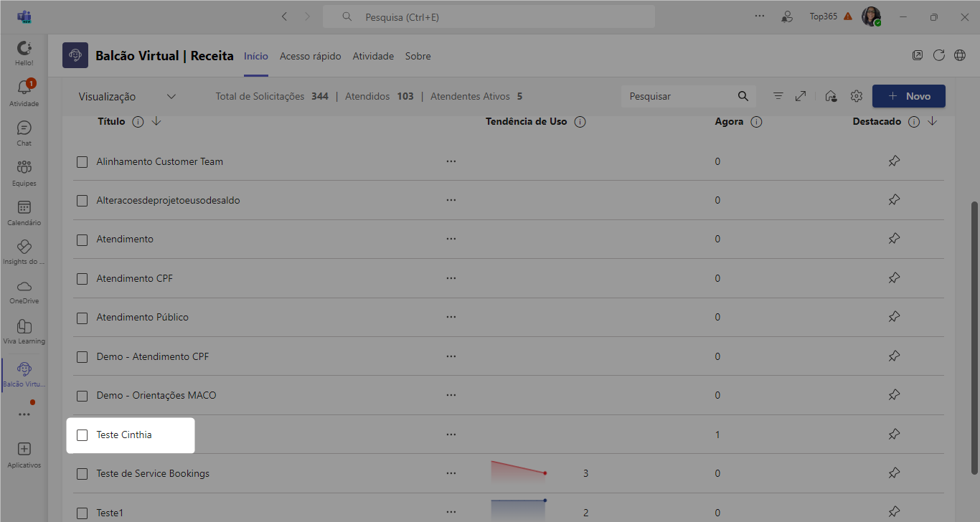Pin the Atendimento CPF row
Viewport: 980px width, 522px height.
(x=894, y=278)
